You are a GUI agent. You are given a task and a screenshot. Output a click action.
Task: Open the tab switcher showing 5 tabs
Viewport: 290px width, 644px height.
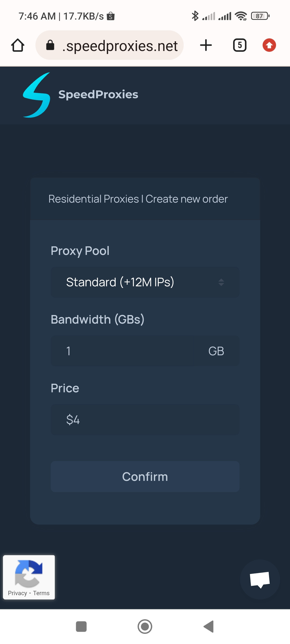240,45
